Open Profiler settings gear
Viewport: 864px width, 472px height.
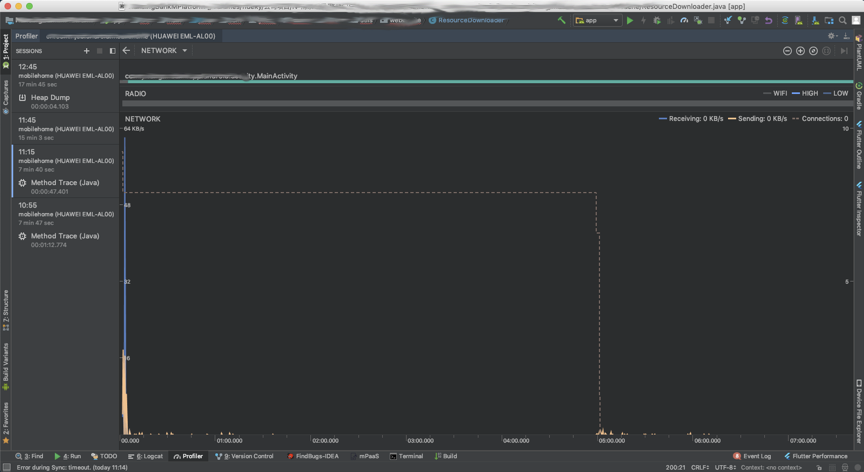832,36
